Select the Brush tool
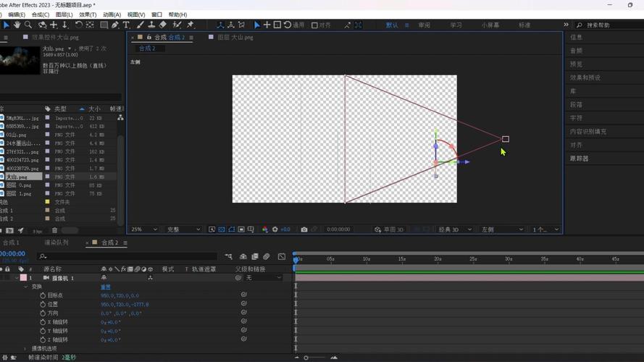The image size is (644, 362). (x=140, y=25)
